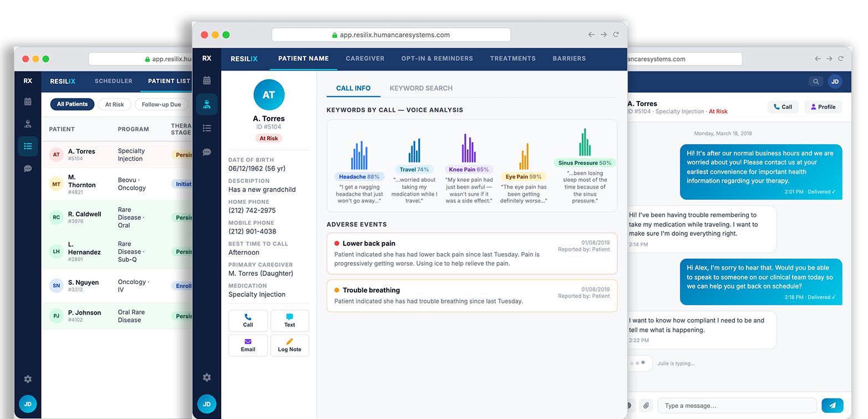The image size is (868, 419).
Task: Click Knee Pain 65% keyword tag
Action: pyautogui.click(x=469, y=169)
